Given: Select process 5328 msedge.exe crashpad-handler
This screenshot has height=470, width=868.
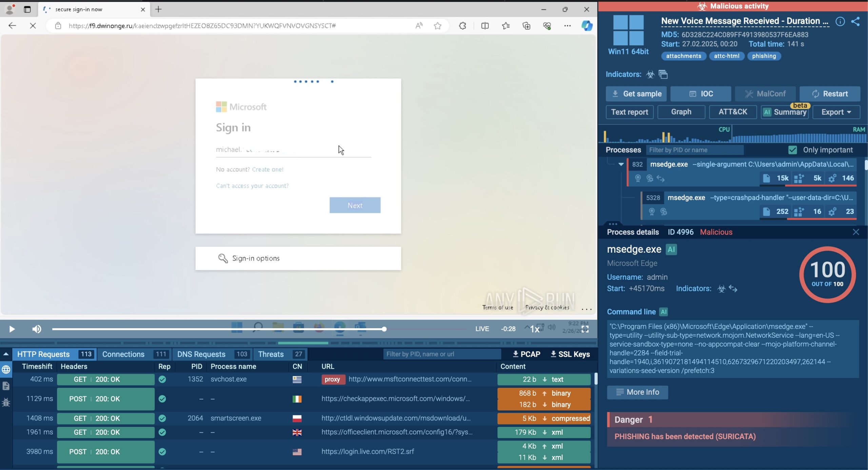Looking at the screenshot, I should point(749,205).
